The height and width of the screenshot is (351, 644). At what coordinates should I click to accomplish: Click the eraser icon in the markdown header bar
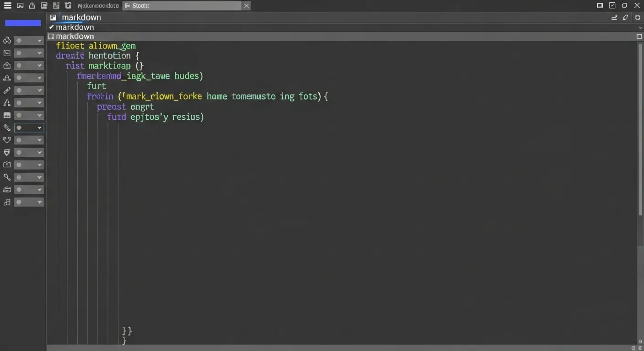pyautogui.click(x=626, y=17)
